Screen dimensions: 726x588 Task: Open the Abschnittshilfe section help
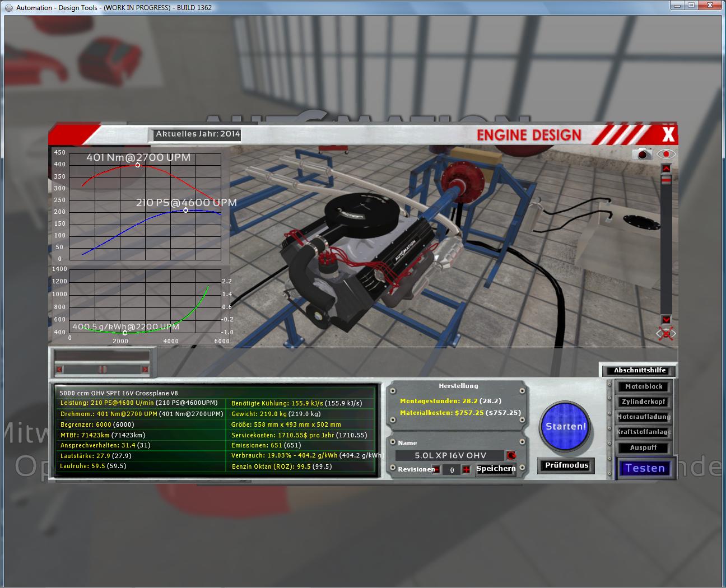[x=639, y=370]
